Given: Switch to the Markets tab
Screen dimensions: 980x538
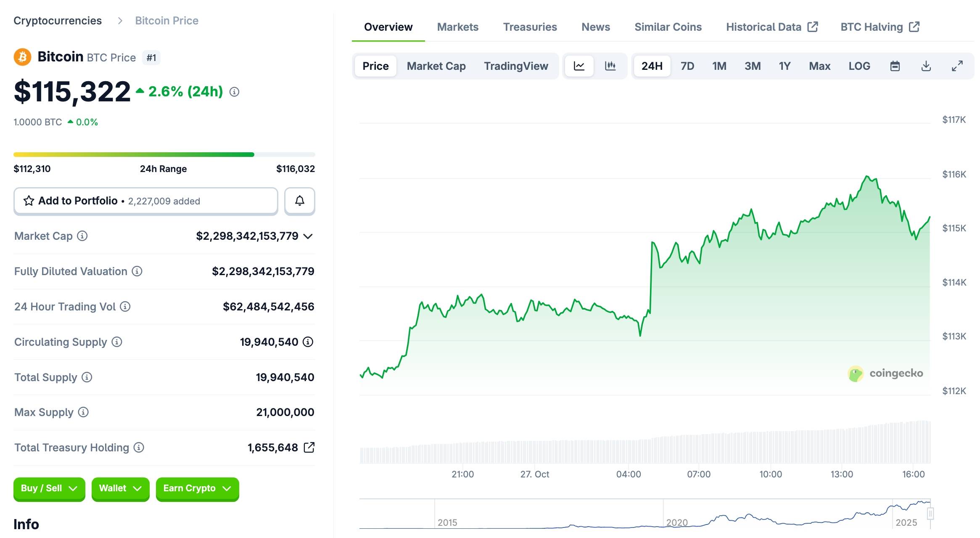Looking at the screenshot, I should pos(457,27).
